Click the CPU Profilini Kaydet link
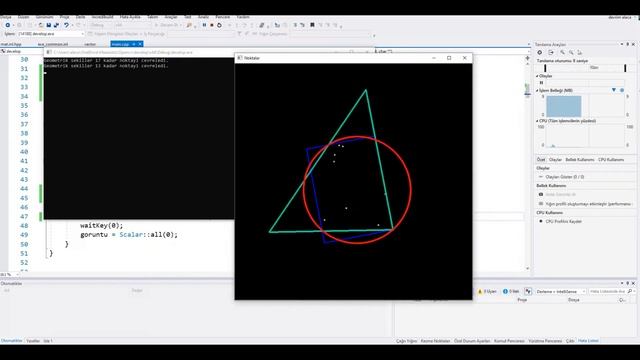640x360 pixels. click(x=564, y=221)
